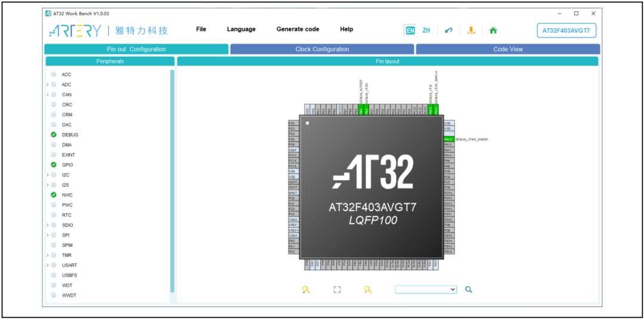Image resolution: width=644 pixels, height=319 pixels.
Task: Toggle the DEBUG green check status
Action: [x=54, y=135]
